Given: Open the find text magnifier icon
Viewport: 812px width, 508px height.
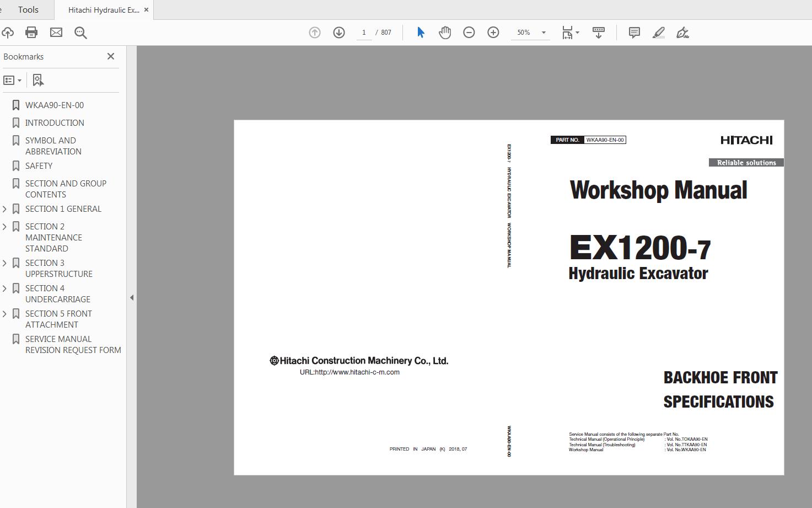Looking at the screenshot, I should click(x=80, y=33).
